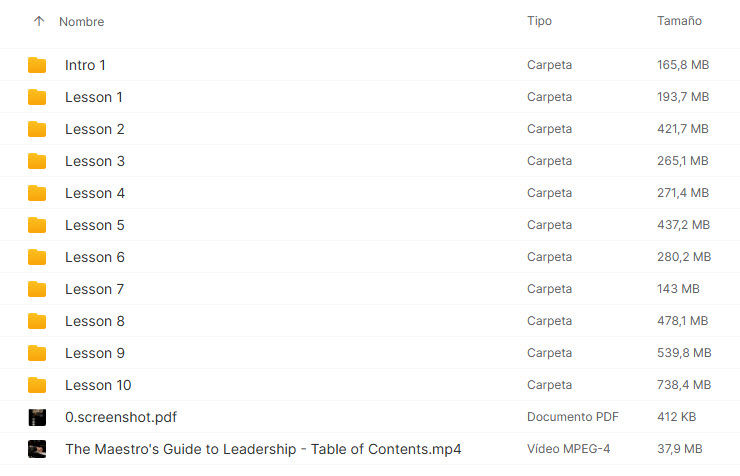
Task: Click the Table of Contents video thumbnail
Action: click(x=37, y=449)
